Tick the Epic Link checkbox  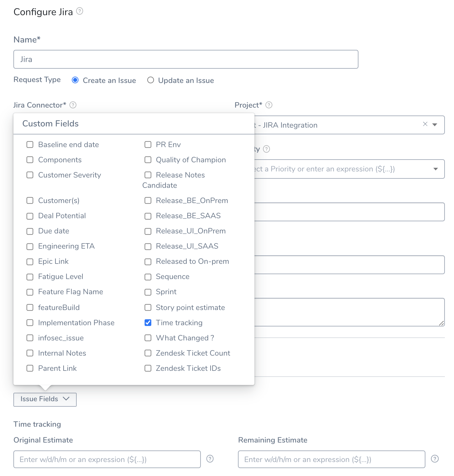click(x=30, y=262)
